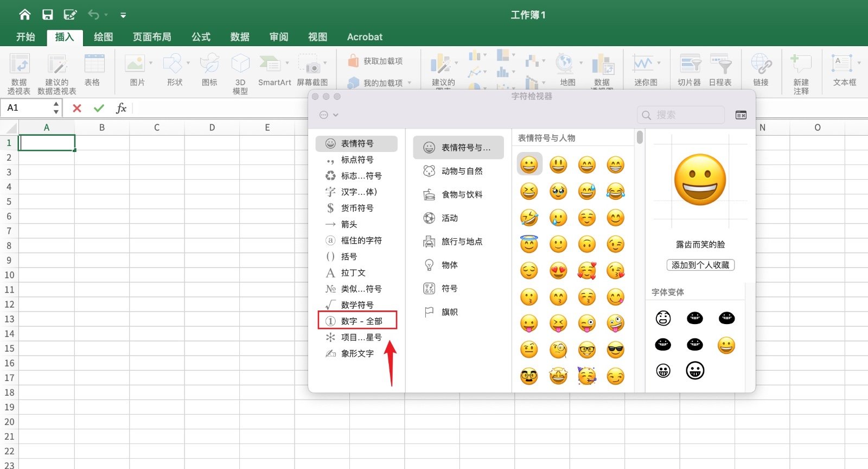Viewport: 868px width, 469px height.
Task: Switch to the 绘图 ribbon tab
Action: [x=103, y=37]
